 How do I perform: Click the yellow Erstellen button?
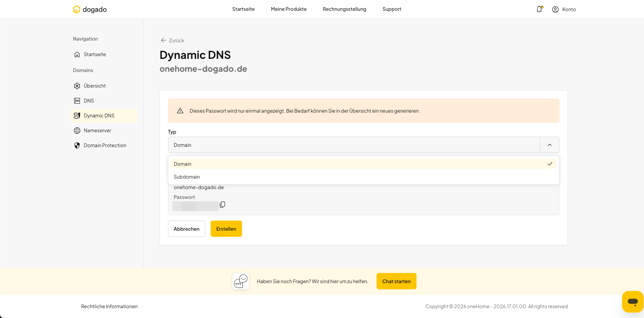click(x=226, y=229)
